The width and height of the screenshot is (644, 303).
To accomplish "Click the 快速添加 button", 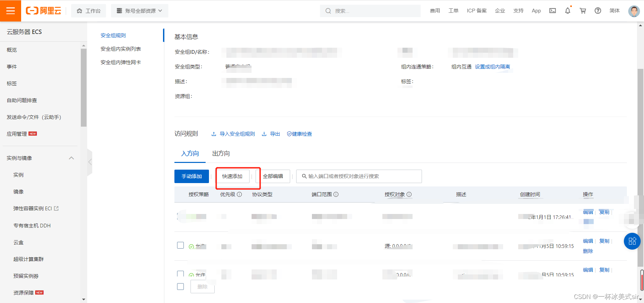I will click(x=232, y=176).
